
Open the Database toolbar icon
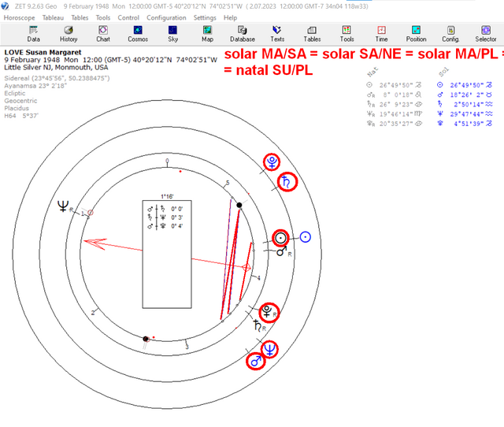[243, 34]
